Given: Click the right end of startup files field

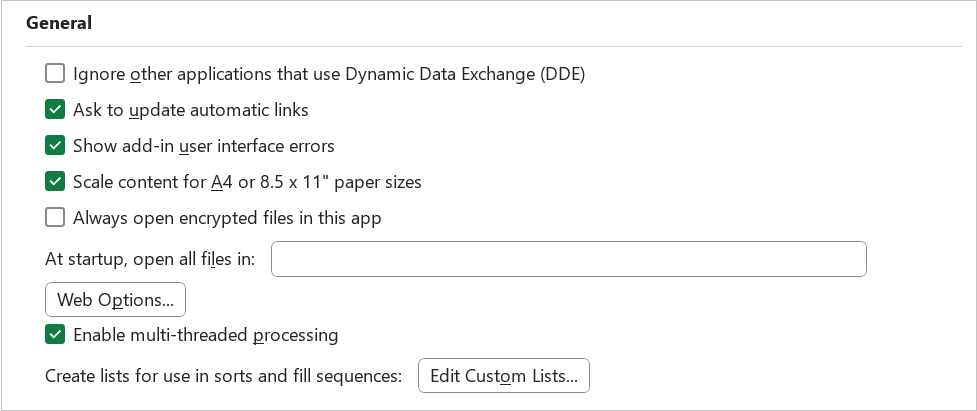Looking at the screenshot, I should coord(850,259).
